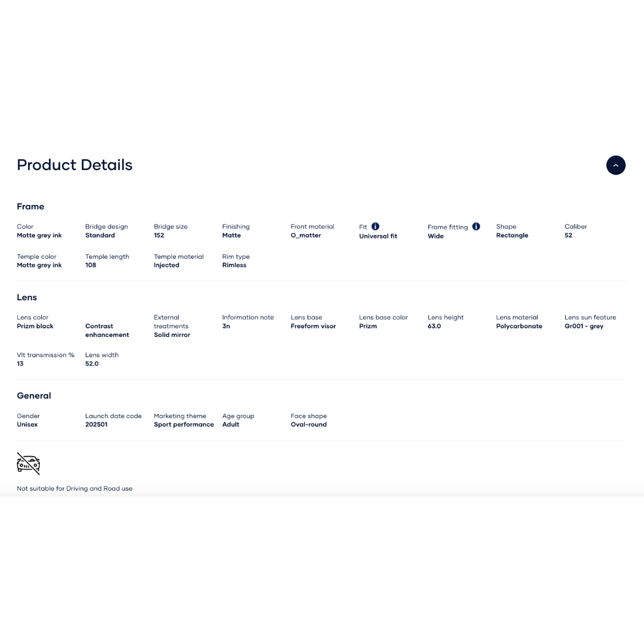Image resolution: width=644 pixels, height=644 pixels.
Task: Click the Freeform visor lens base value
Action: pos(313,326)
